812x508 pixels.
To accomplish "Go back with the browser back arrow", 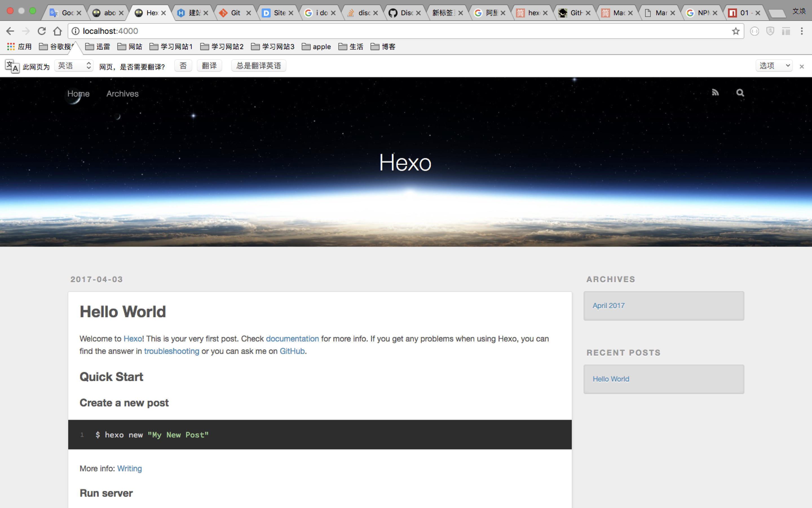I will [x=10, y=31].
